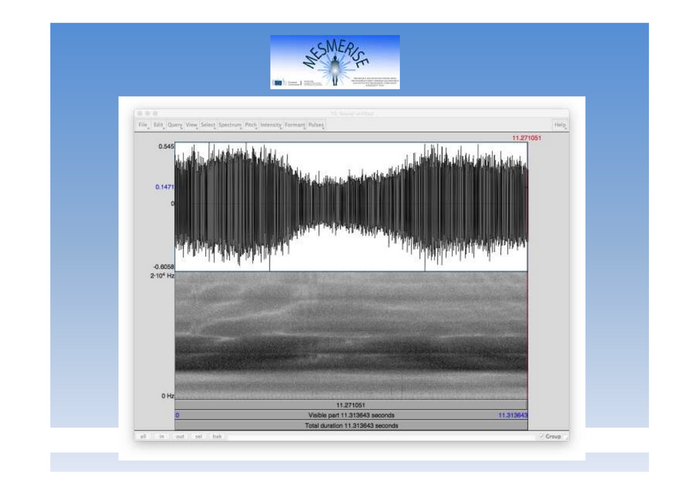Play the total duration bar
Viewport: 700px width, 495px height.
pyautogui.click(x=351, y=426)
